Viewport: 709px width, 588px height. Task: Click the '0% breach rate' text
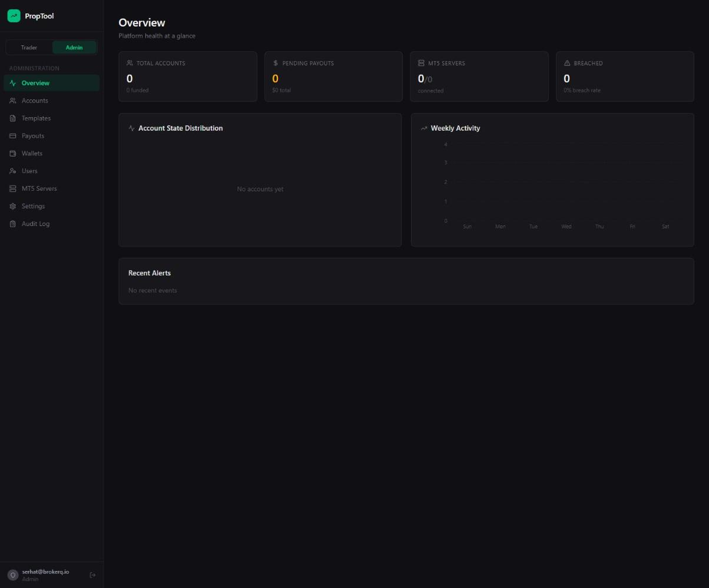pyautogui.click(x=582, y=91)
